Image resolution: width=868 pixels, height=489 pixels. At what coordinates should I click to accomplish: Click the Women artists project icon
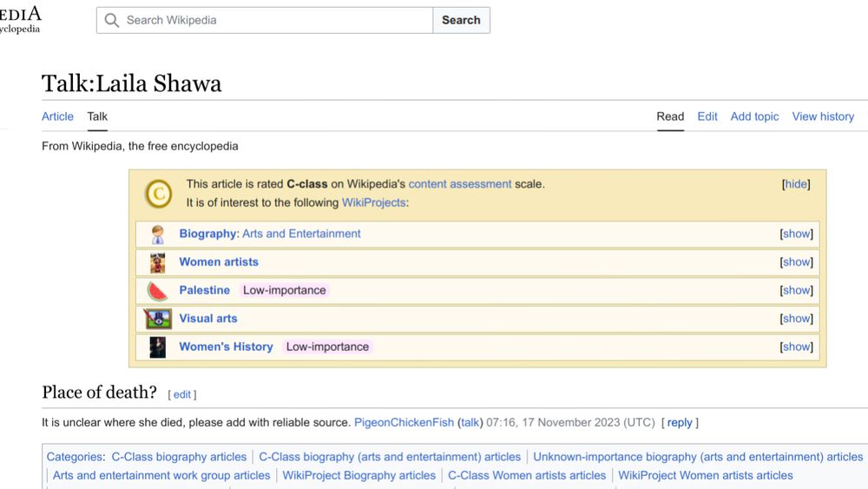tap(158, 262)
